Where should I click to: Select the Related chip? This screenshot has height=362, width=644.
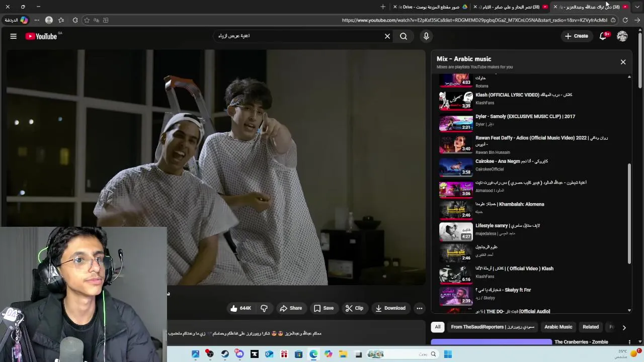point(591,327)
